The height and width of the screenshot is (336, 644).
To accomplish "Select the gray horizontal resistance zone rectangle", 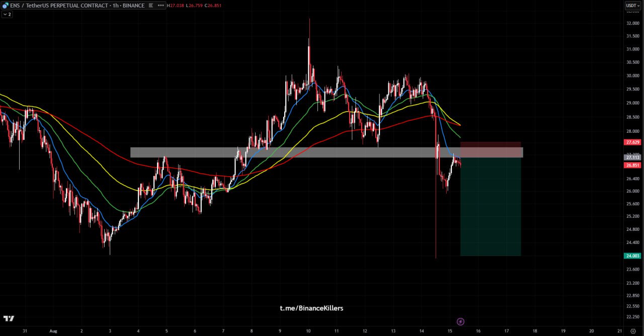I will pos(327,152).
